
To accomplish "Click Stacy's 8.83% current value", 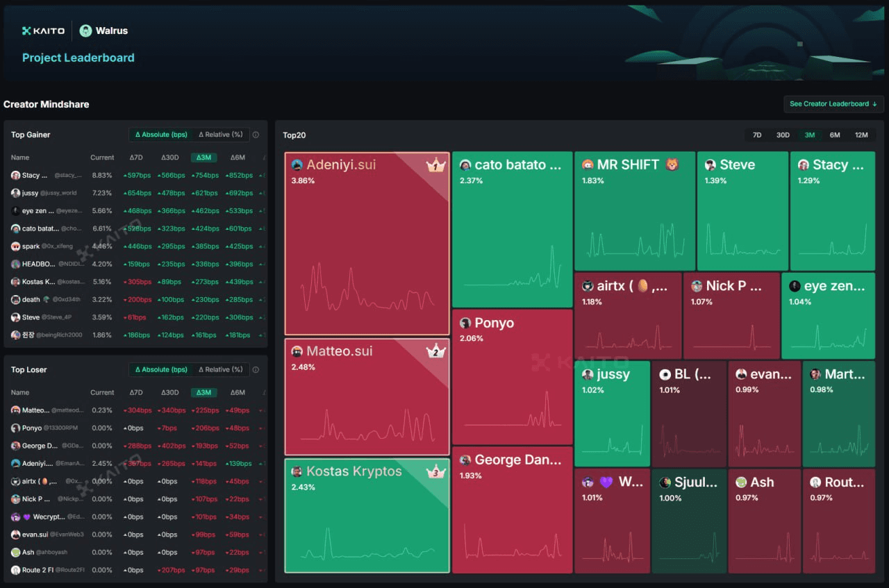I will pyautogui.click(x=102, y=176).
